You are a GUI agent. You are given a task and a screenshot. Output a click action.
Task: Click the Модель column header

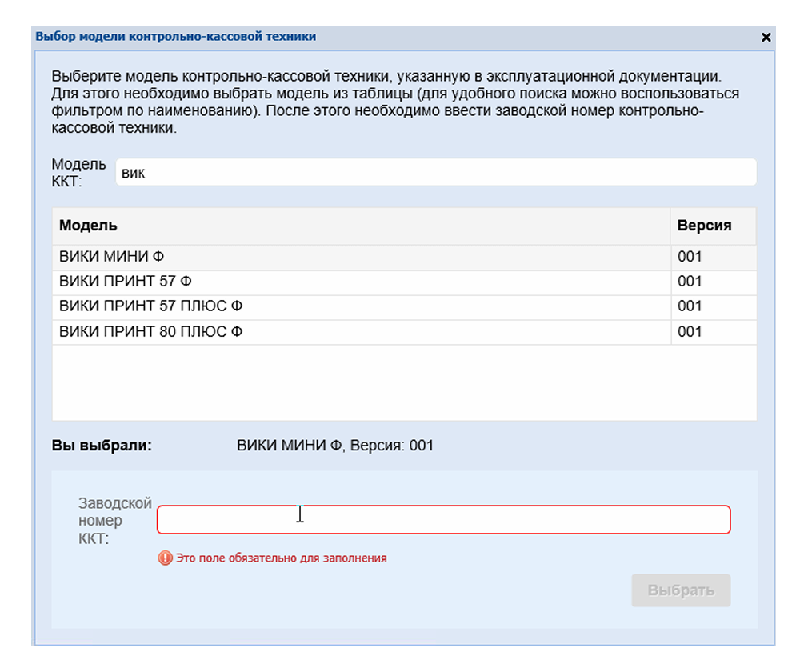pos(362,226)
